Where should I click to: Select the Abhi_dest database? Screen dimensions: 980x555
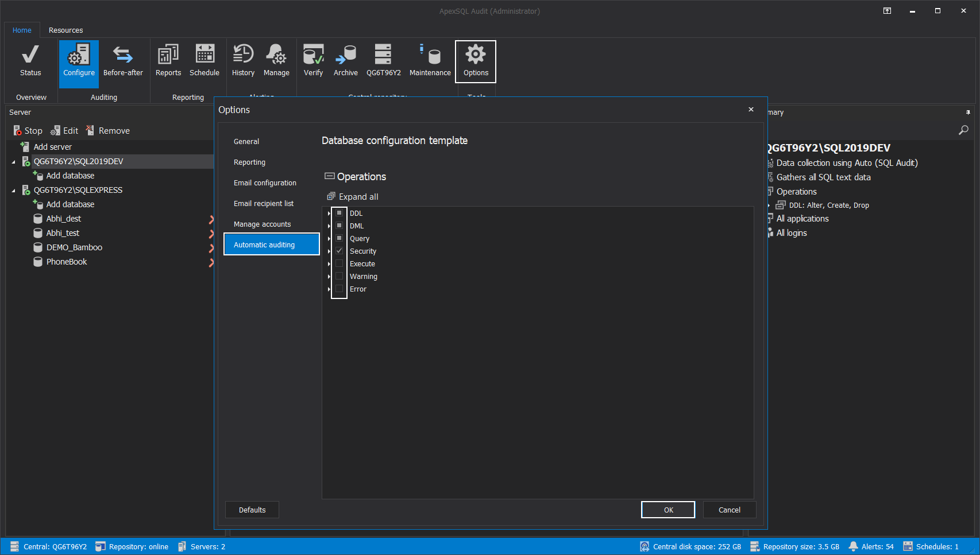click(x=63, y=219)
